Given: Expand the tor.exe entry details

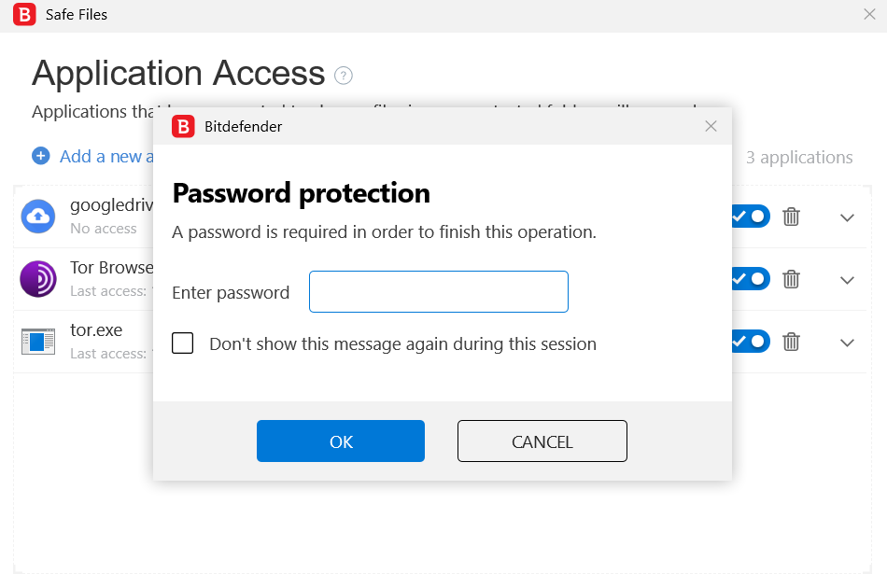Looking at the screenshot, I should (847, 343).
